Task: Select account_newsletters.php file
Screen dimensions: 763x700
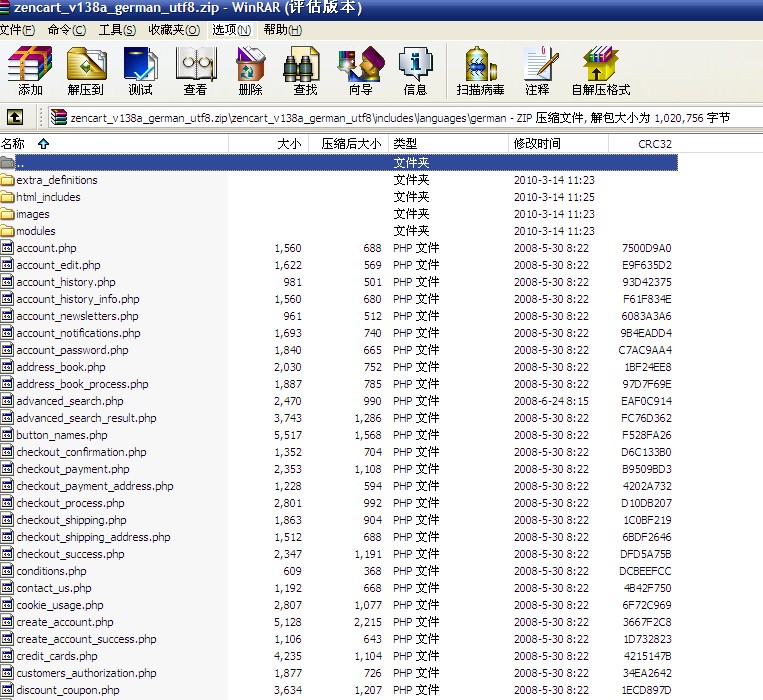Action: [x=77, y=316]
